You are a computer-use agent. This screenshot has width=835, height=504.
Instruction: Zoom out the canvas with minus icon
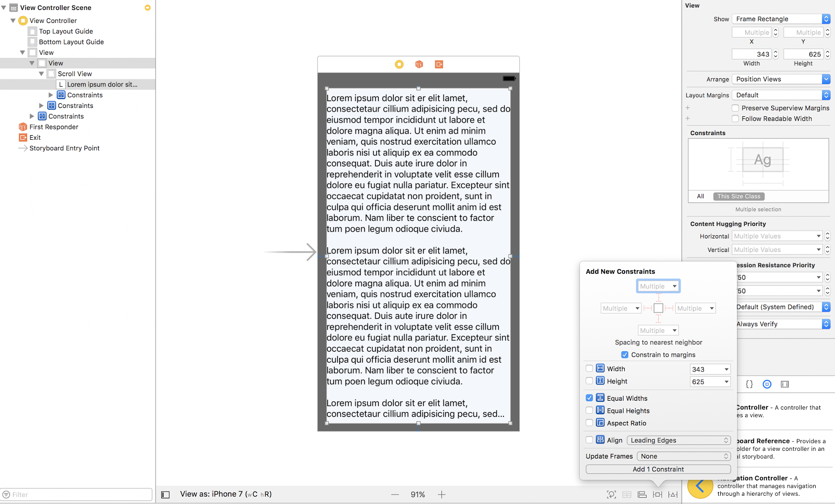(x=395, y=495)
